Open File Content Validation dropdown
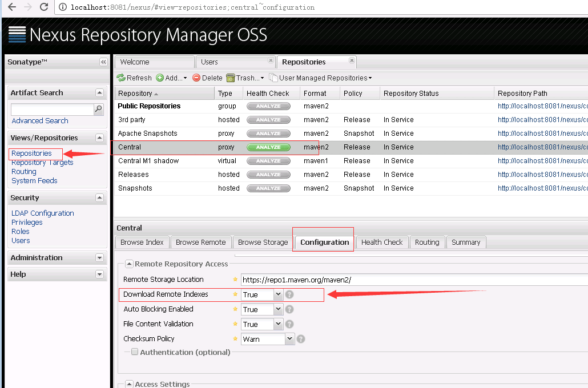This screenshot has height=388, width=588. click(278, 324)
